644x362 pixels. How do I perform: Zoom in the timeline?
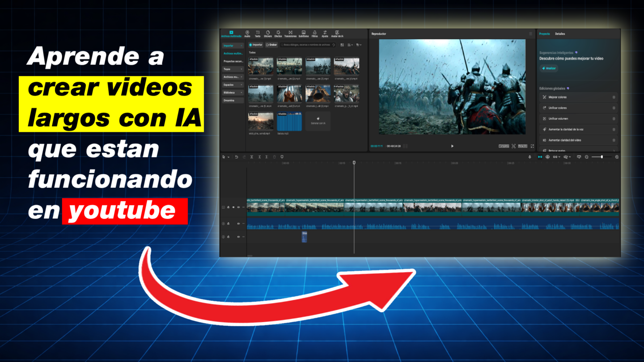tap(617, 157)
